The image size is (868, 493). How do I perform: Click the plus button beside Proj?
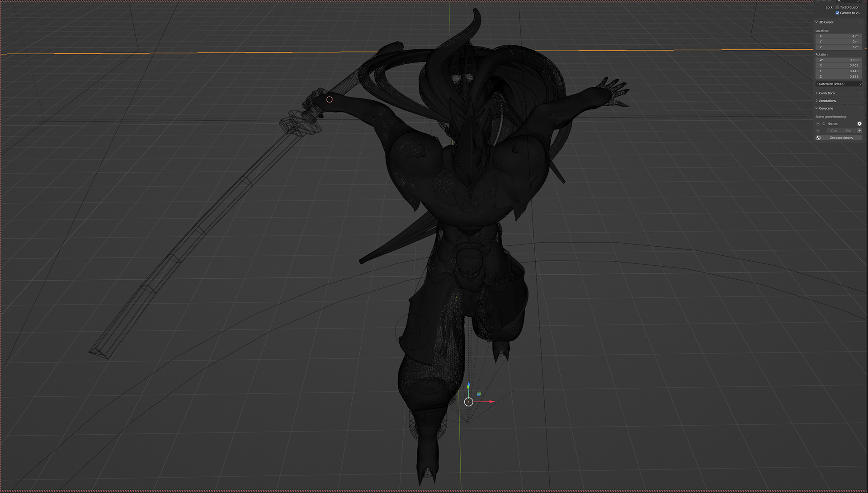pyautogui.click(x=859, y=131)
